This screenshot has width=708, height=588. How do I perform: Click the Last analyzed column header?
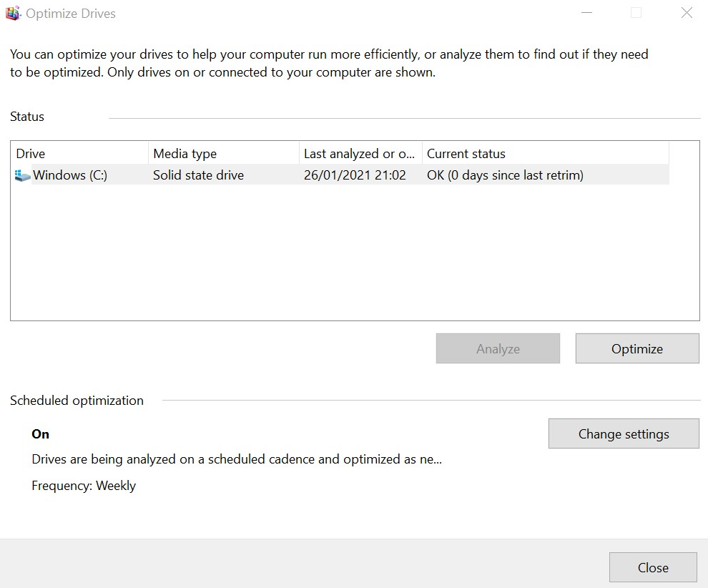(x=360, y=154)
